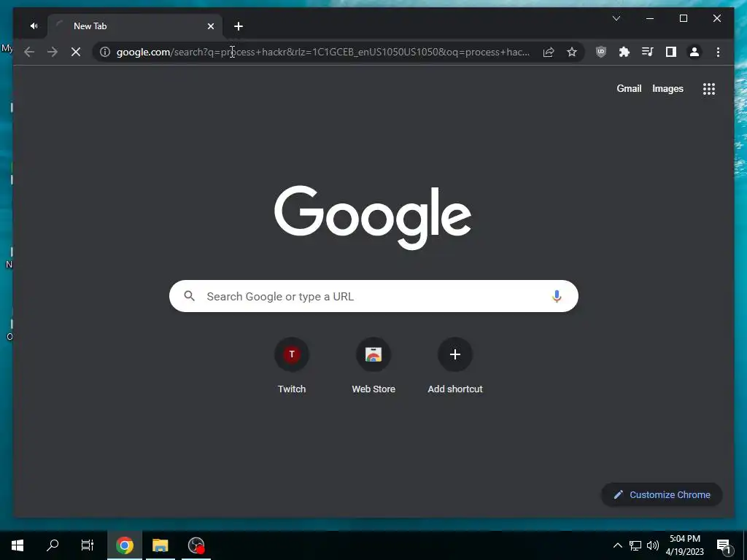747x560 pixels.
Task: Bookmark this tab with the star icon
Action: [x=572, y=52]
